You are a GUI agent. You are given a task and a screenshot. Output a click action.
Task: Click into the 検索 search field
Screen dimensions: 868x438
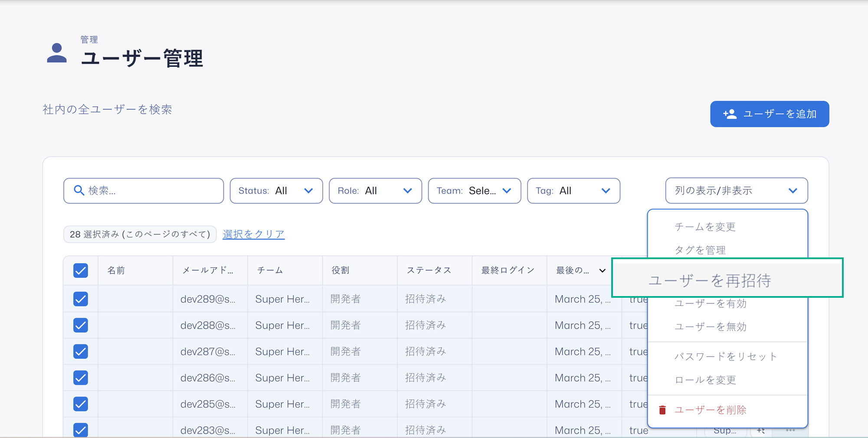coord(144,191)
